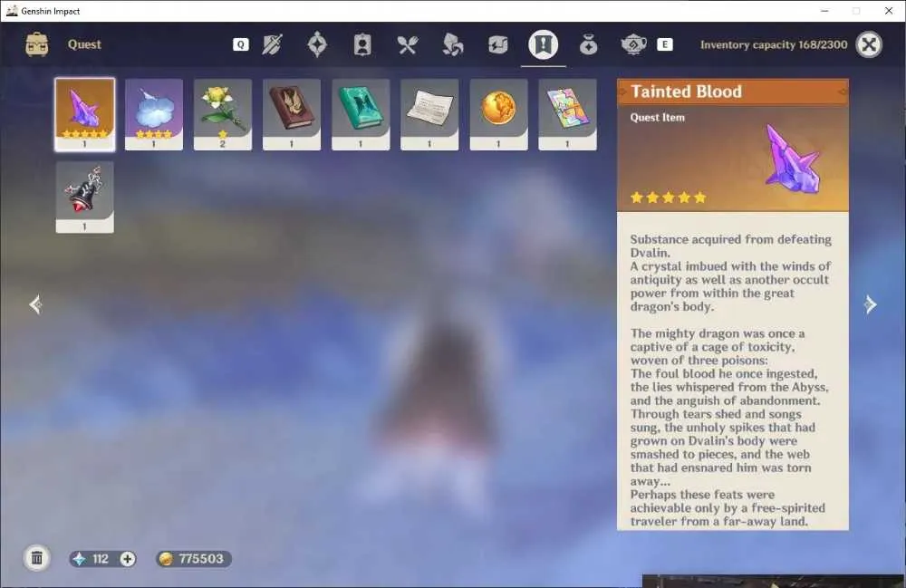Select the golden orb coin item
Screen dimensions: 906x588
[x=498, y=114]
